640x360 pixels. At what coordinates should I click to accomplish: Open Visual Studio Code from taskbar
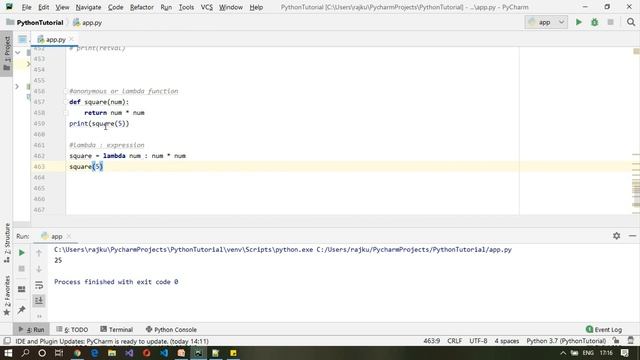pyautogui.click(x=164, y=353)
